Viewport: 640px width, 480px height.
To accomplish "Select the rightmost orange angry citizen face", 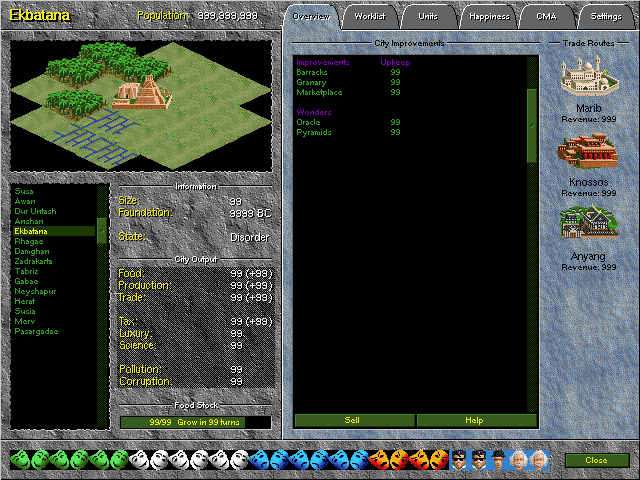I will pyautogui.click(x=439, y=460).
